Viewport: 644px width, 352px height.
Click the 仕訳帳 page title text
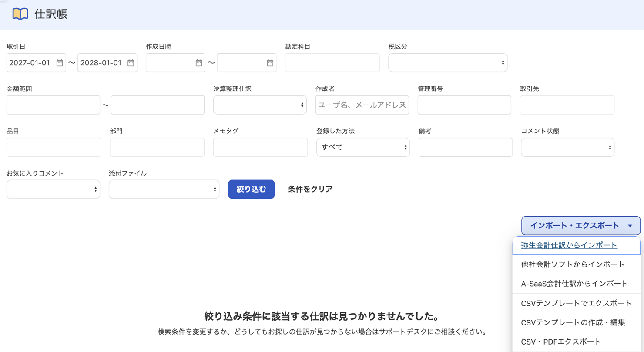pyautogui.click(x=51, y=14)
